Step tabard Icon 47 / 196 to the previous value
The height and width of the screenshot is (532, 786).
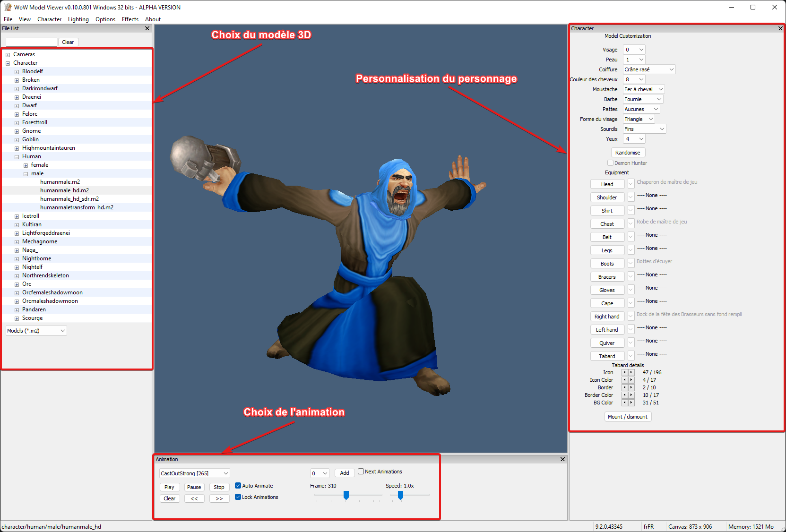(624, 372)
